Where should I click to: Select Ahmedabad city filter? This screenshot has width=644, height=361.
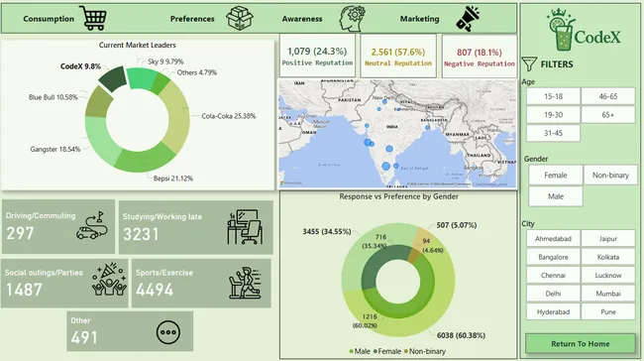point(553,238)
